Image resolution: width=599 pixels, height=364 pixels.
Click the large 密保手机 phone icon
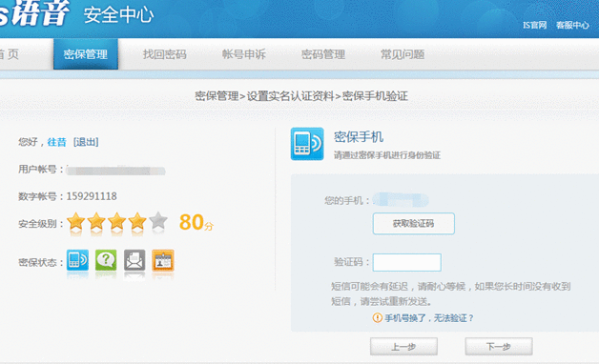point(307,144)
